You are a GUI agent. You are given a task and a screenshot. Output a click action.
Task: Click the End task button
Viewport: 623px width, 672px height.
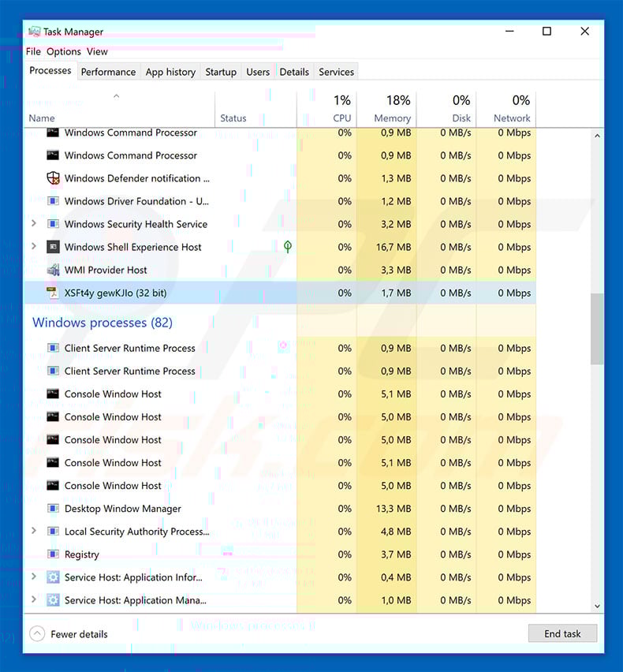562,633
